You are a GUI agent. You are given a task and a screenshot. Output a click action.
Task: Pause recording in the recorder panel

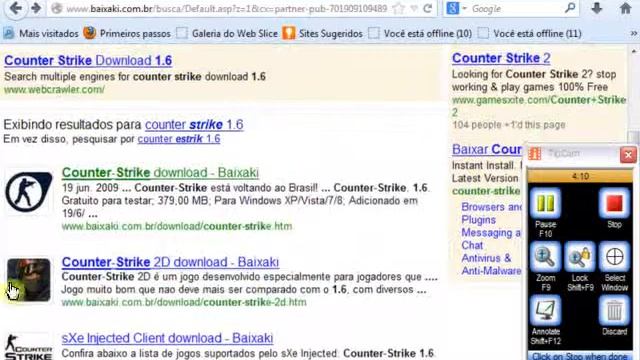tap(545, 203)
